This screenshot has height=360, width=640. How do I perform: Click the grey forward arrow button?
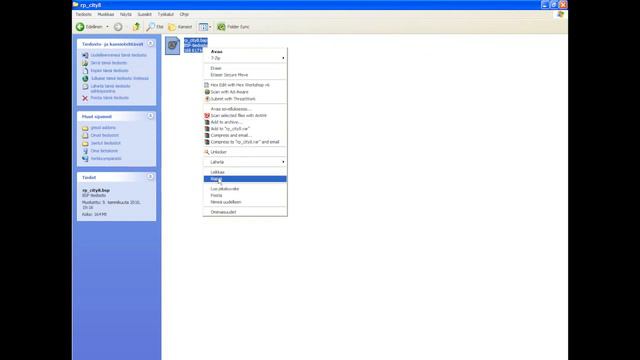pos(118,27)
